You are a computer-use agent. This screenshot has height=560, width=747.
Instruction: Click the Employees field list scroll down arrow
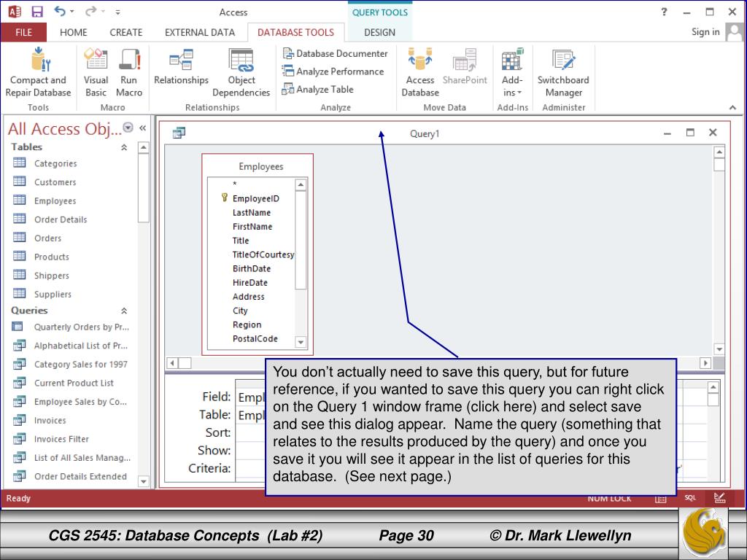tap(301, 342)
